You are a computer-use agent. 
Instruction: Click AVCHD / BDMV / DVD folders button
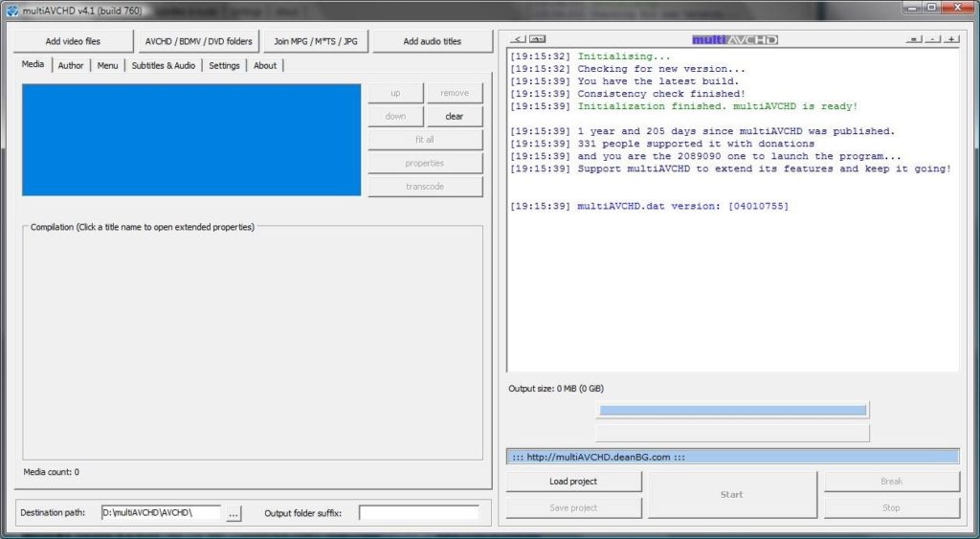click(x=199, y=41)
